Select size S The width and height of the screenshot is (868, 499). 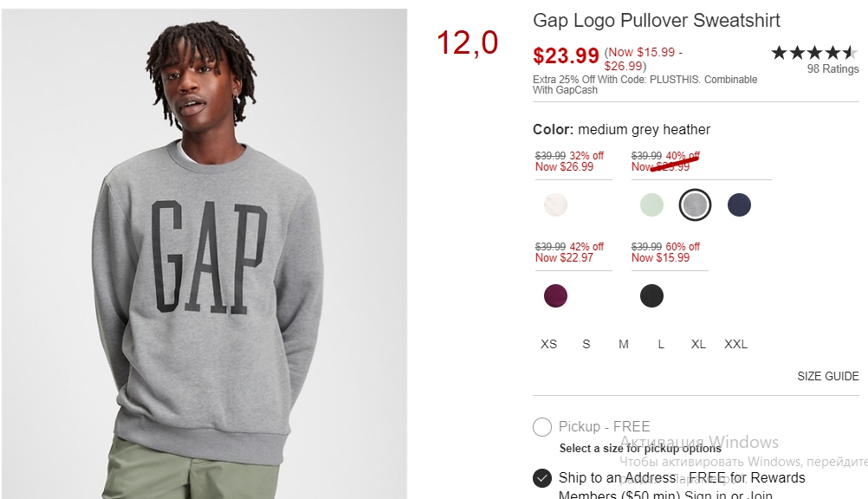(x=586, y=345)
